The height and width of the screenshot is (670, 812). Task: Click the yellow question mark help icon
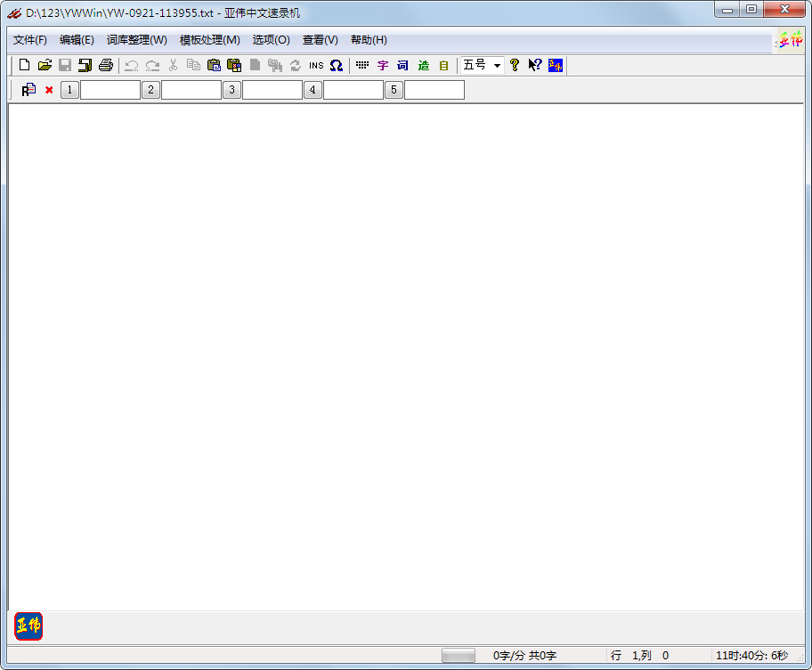pos(514,65)
